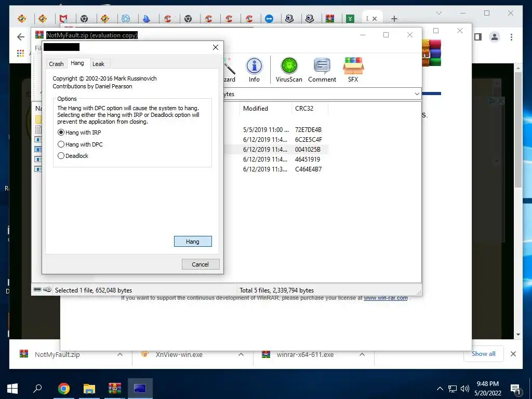Click the SFX toolbar icon in WinRAR
Image resolution: width=532 pixels, height=399 pixels.
pos(353,70)
